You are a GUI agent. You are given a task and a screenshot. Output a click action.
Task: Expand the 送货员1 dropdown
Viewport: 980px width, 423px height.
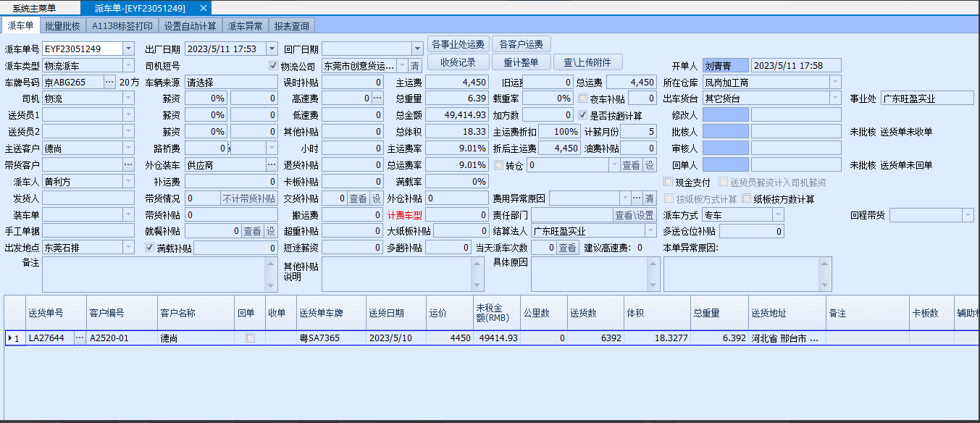point(128,115)
